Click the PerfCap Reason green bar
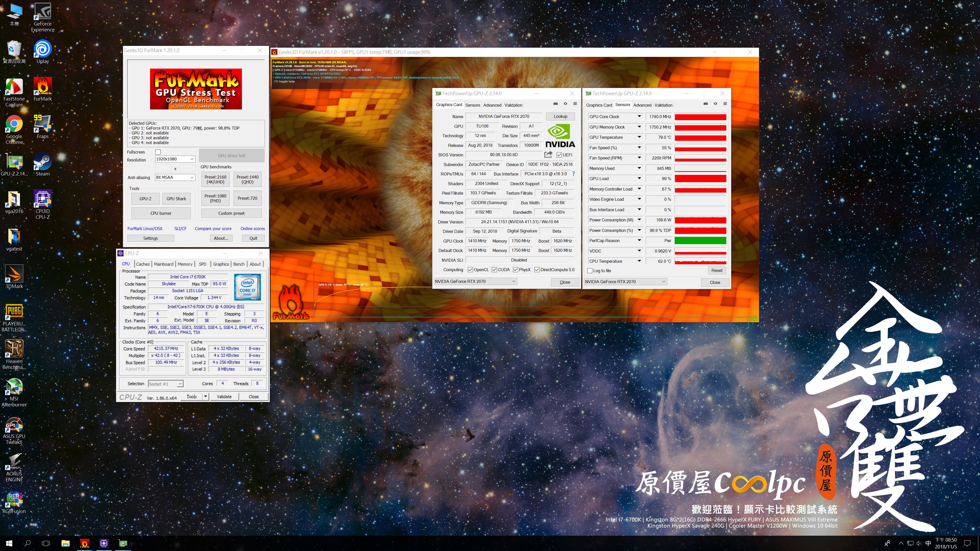Viewport: 980px width, 551px height. [700, 240]
